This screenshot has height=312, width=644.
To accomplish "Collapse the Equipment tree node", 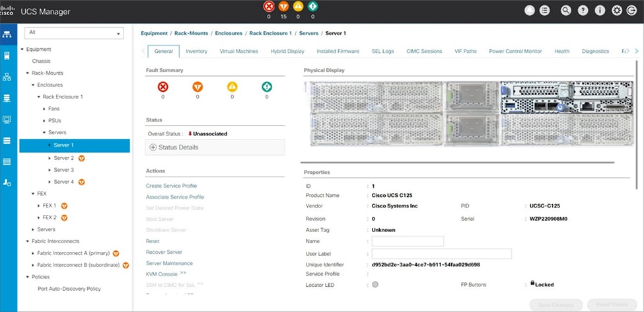I will (x=22, y=50).
